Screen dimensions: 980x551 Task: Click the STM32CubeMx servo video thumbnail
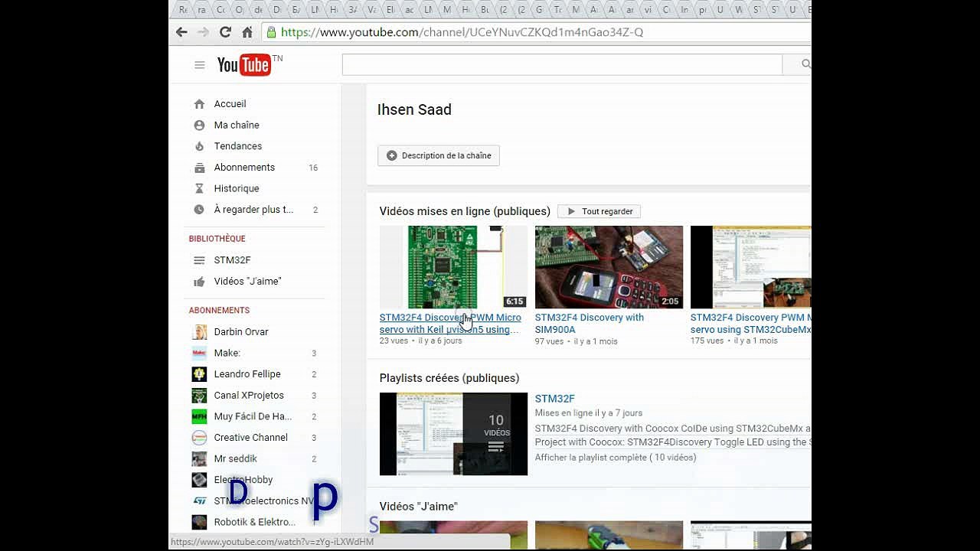point(750,267)
